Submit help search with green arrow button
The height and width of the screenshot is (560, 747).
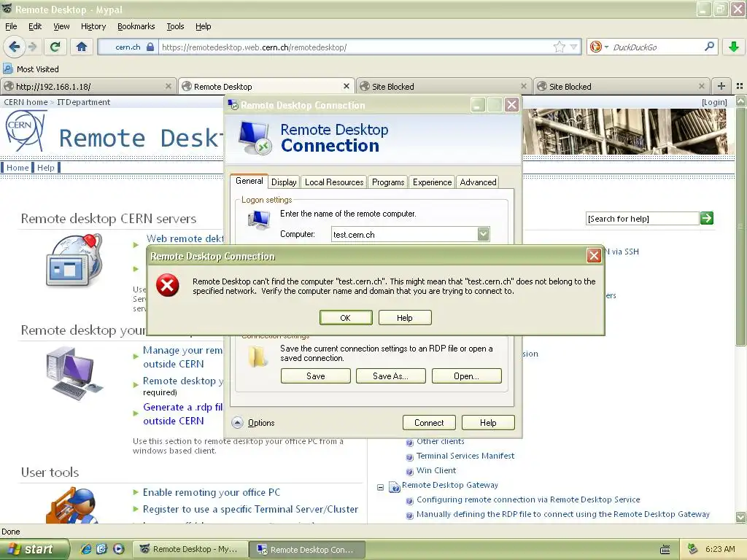click(x=707, y=219)
